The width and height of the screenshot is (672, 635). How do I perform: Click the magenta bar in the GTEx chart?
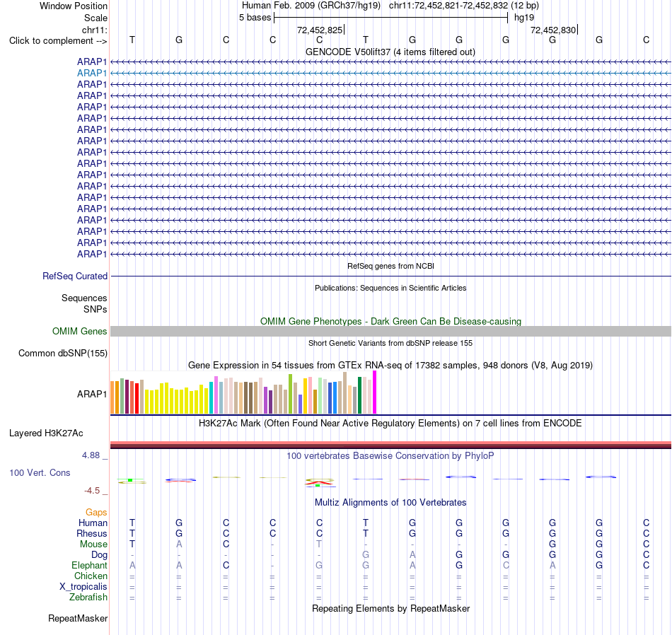(x=375, y=392)
